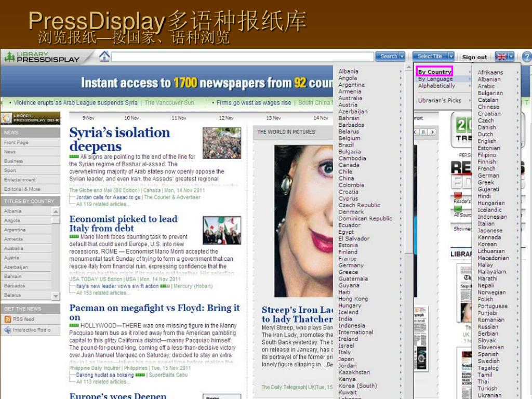The width and height of the screenshot is (532, 399).
Task: Click the Select Title button
Action: [x=430, y=56]
